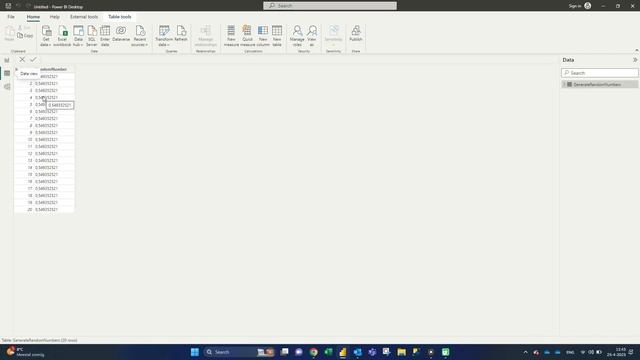Screen dimensions: 640x360
Task: Search in the Data pane
Action: 600,73
